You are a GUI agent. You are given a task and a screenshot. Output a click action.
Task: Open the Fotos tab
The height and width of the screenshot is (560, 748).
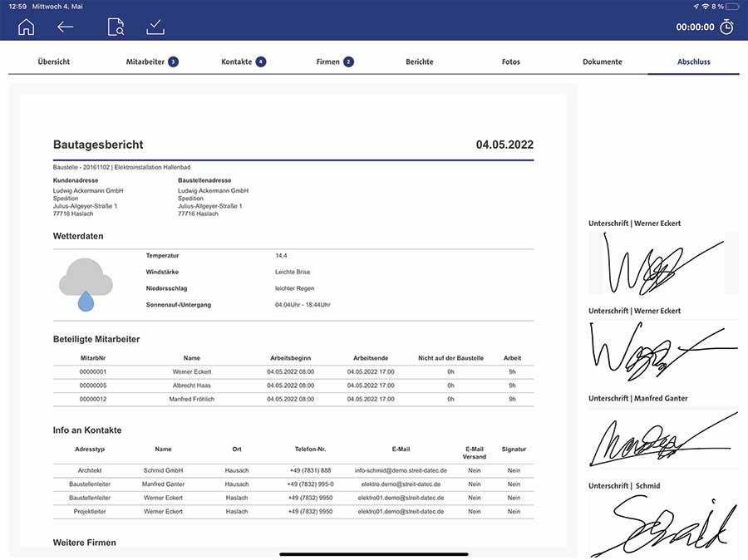tap(511, 61)
